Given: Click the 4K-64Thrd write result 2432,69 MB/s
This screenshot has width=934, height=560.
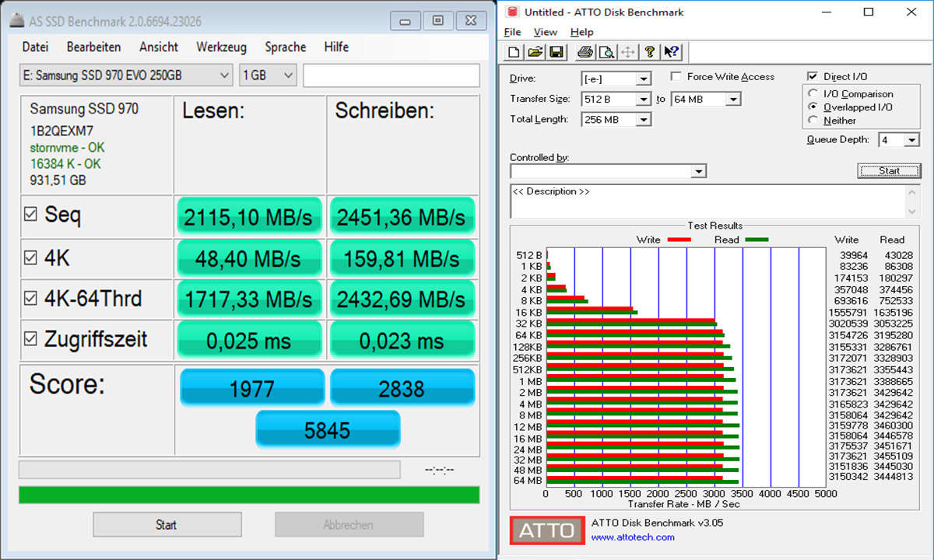Looking at the screenshot, I should 402,299.
